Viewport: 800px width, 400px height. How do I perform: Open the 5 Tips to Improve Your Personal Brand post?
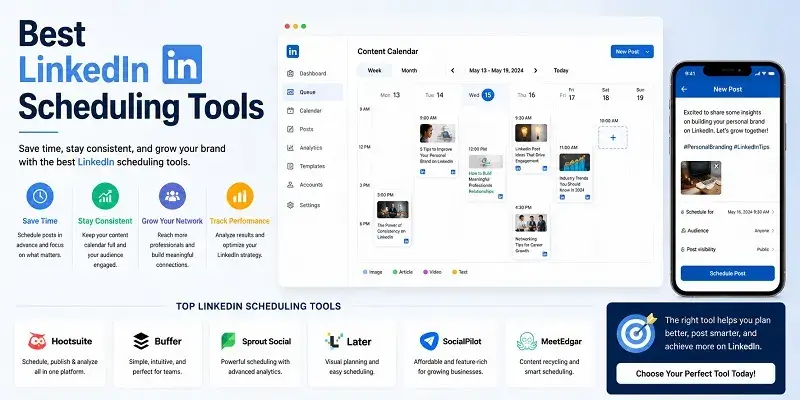coord(438,144)
